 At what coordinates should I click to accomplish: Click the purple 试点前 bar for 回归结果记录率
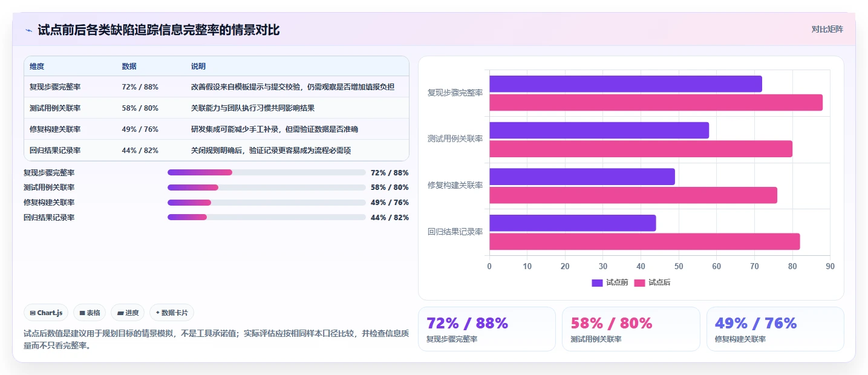(x=572, y=223)
